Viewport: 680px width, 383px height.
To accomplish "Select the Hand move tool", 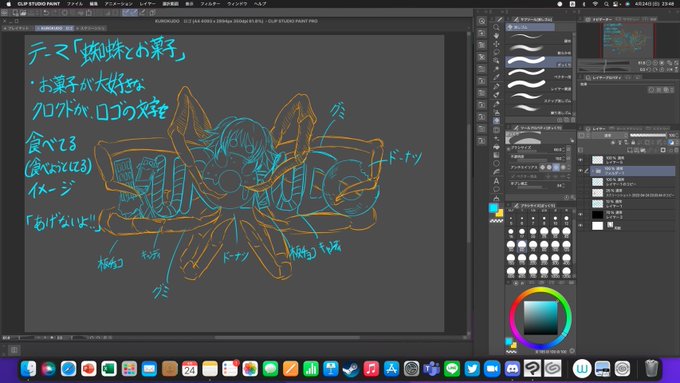I will (496, 36).
